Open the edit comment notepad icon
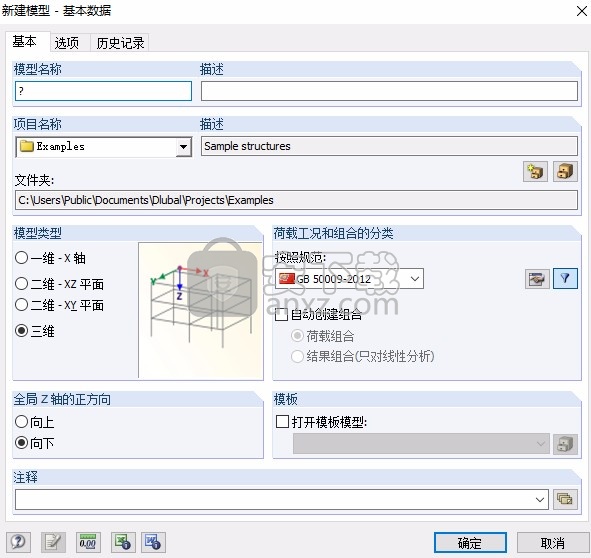 pyautogui.click(x=53, y=542)
